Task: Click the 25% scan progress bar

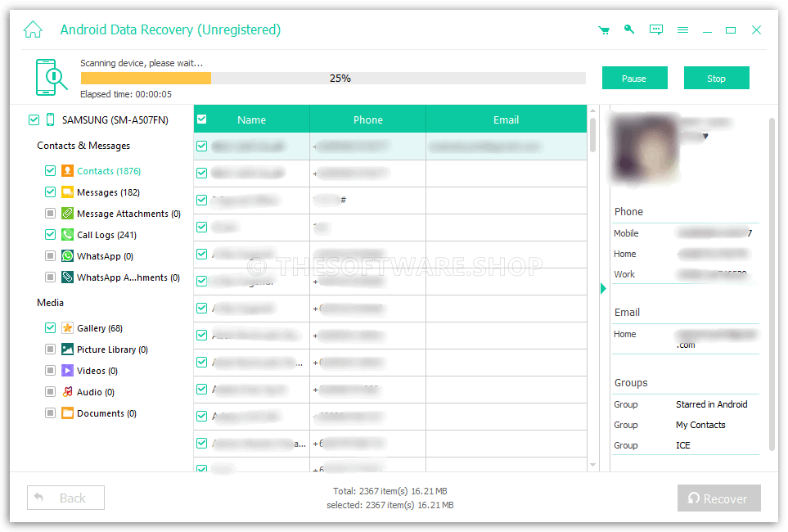Action: tap(333, 78)
